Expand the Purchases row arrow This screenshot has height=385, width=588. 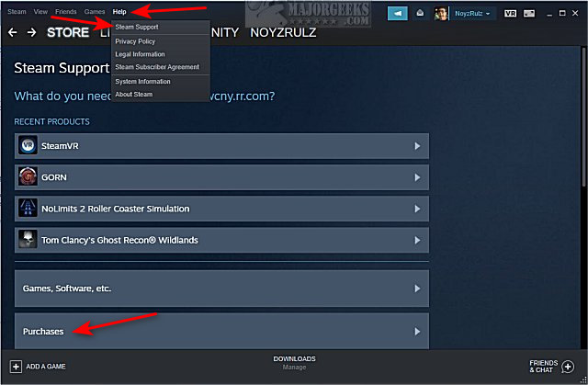click(417, 332)
